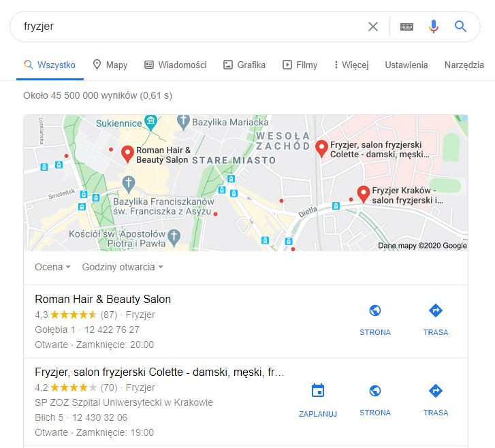
Task: Expand the Ocena rating filter
Action: pos(52,267)
